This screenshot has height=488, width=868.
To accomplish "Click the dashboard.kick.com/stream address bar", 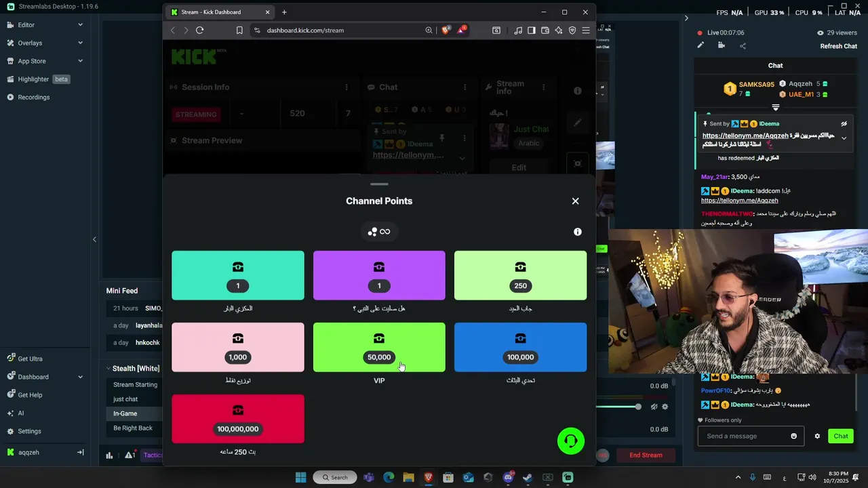I will (305, 30).
